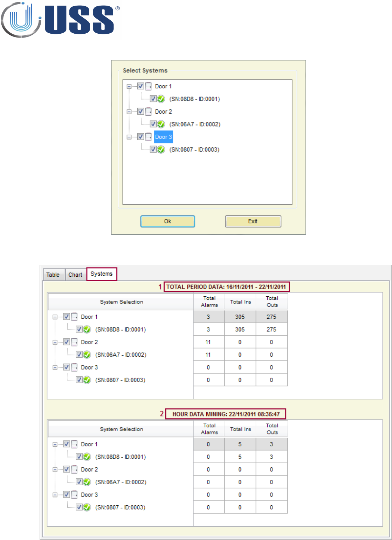This screenshot has width=392, height=540.
Task: Click green status icon for SN:0807 in Hour Data Mining
Action: click(x=87, y=507)
